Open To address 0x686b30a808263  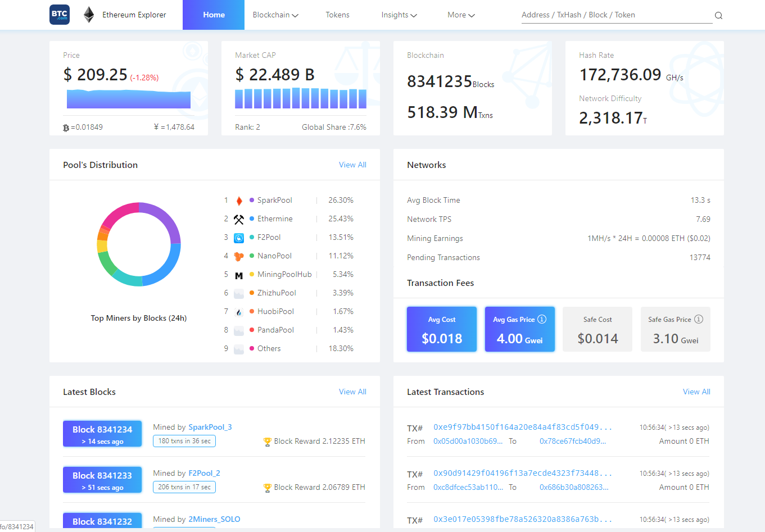point(574,487)
